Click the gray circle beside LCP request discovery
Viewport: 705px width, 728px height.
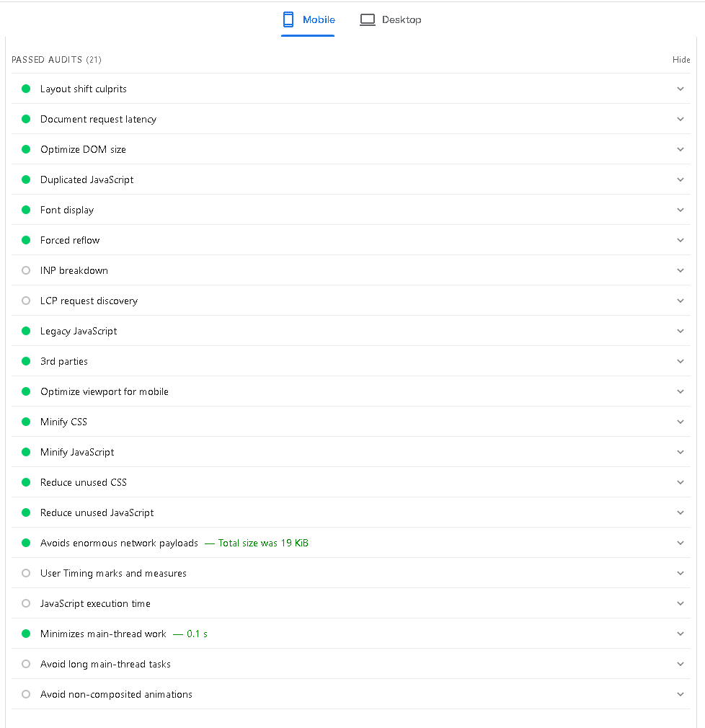coord(25,301)
